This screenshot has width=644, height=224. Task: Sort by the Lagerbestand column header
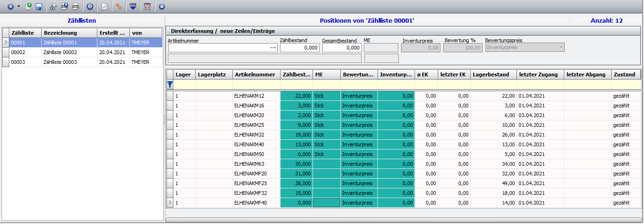pos(493,75)
